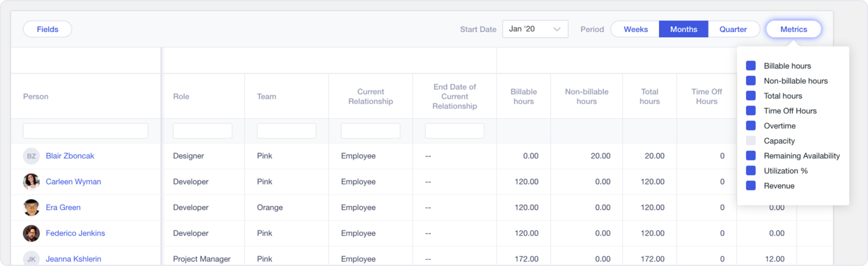Click Carleen Wyman's profile photo
The image size is (868, 266).
click(31, 182)
